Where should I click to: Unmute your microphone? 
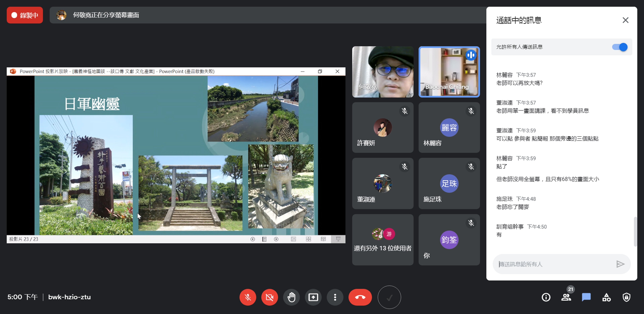coord(248,297)
